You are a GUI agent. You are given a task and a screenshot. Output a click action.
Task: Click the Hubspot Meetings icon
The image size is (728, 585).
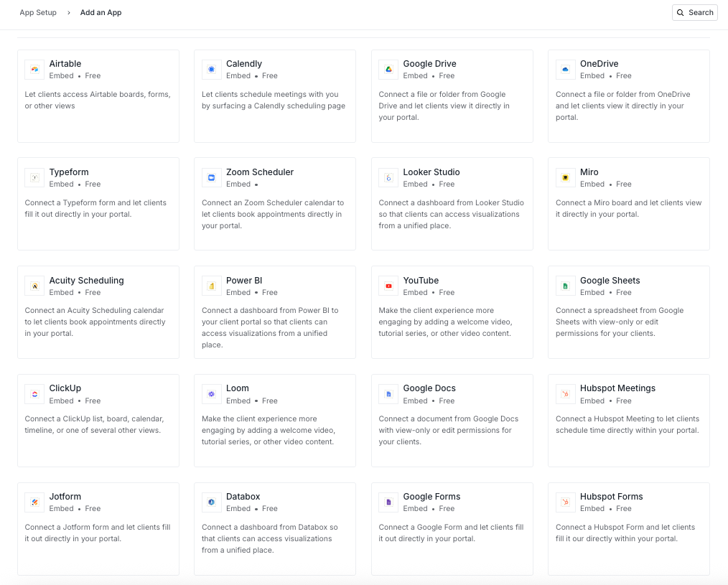click(x=564, y=394)
